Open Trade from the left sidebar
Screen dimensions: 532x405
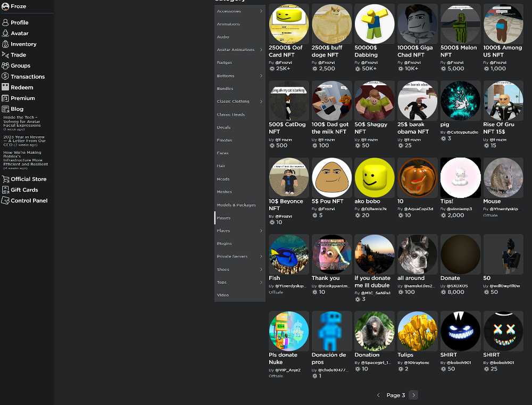click(x=6, y=55)
